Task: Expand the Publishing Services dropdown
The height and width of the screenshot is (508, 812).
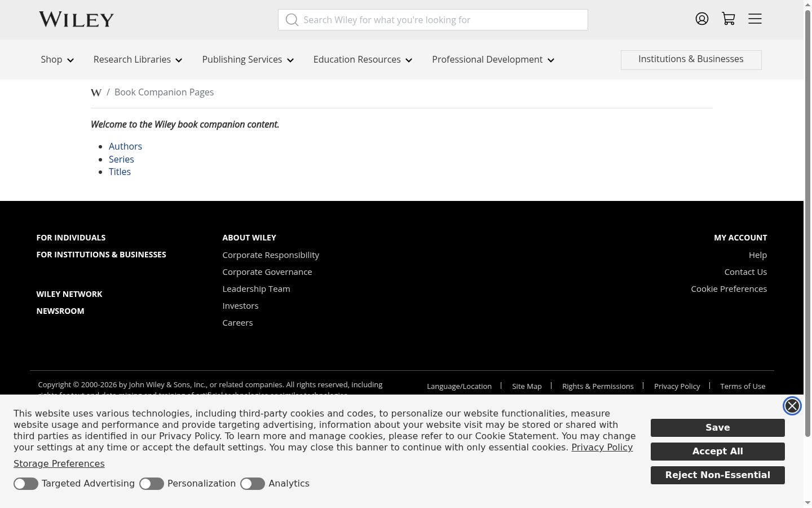Action: 248,60
